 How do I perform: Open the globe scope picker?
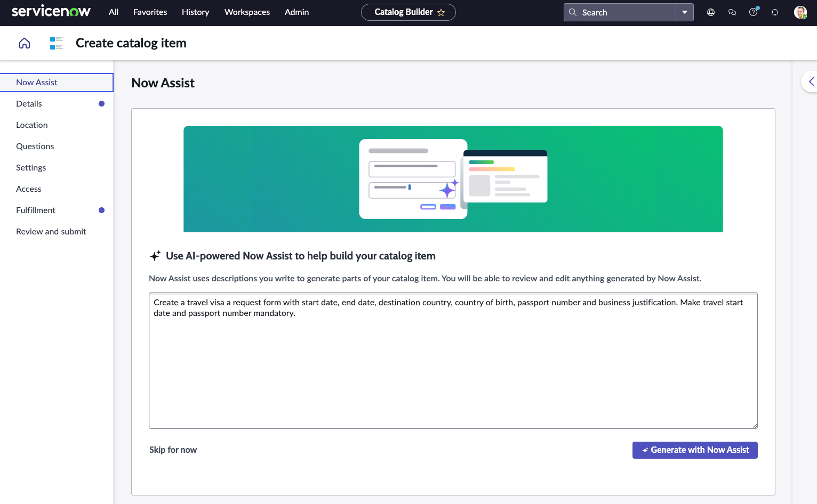pyautogui.click(x=711, y=12)
